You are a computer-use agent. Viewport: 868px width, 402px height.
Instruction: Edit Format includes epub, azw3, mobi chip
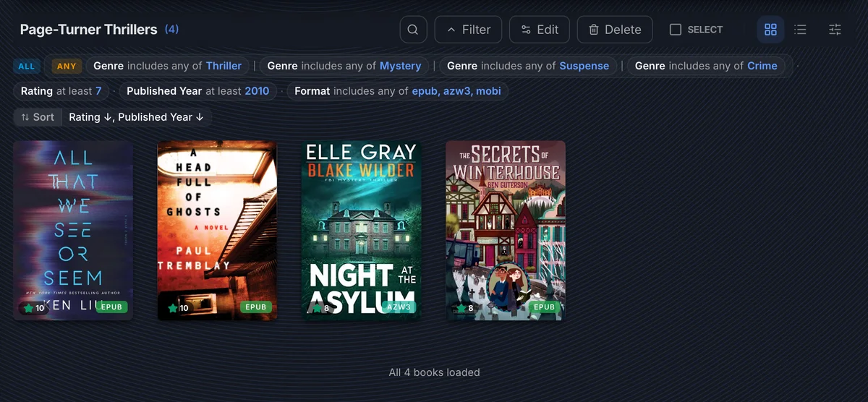pos(398,91)
